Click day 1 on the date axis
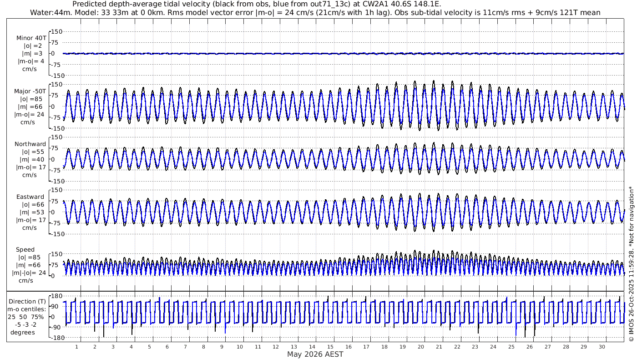The height and width of the screenshot is (364, 637). coord(77,347)
